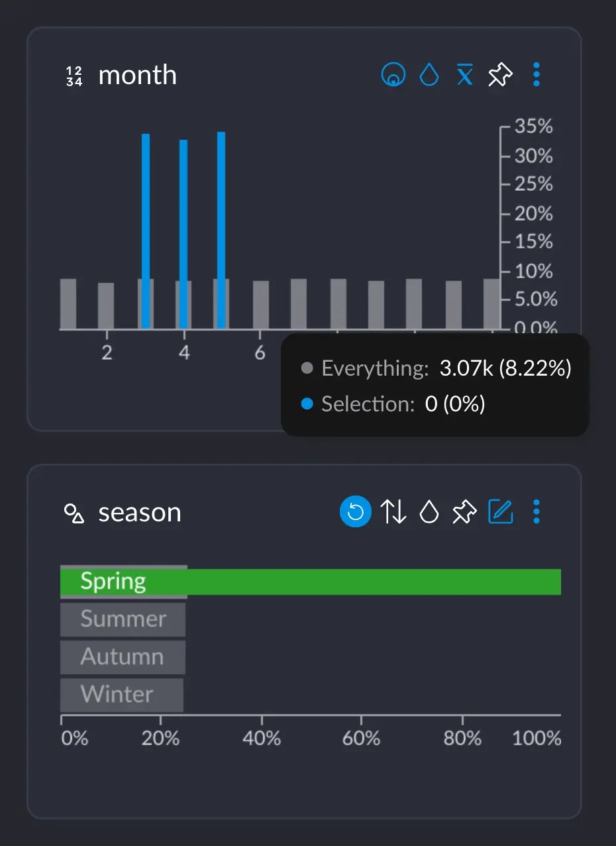Open the statistics x̄ icon on the month chart
The width and height of the screenshot is (616, 846).
464,75
